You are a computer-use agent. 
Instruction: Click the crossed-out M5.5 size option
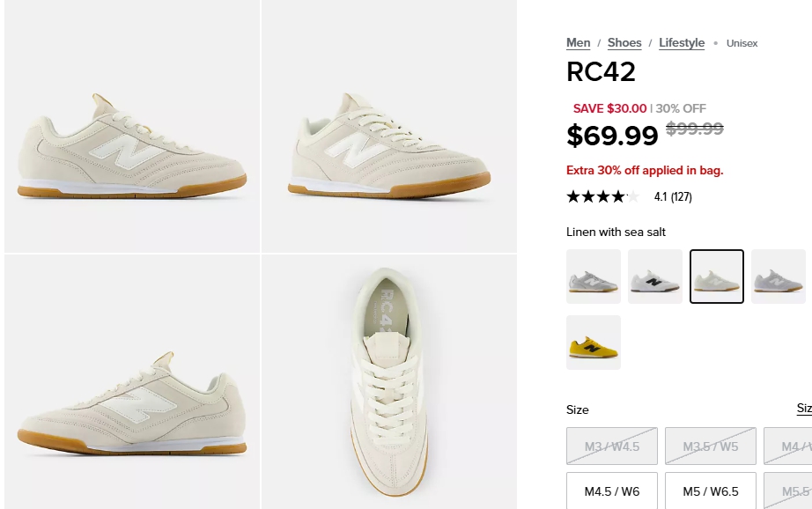(x=791, y=491)
